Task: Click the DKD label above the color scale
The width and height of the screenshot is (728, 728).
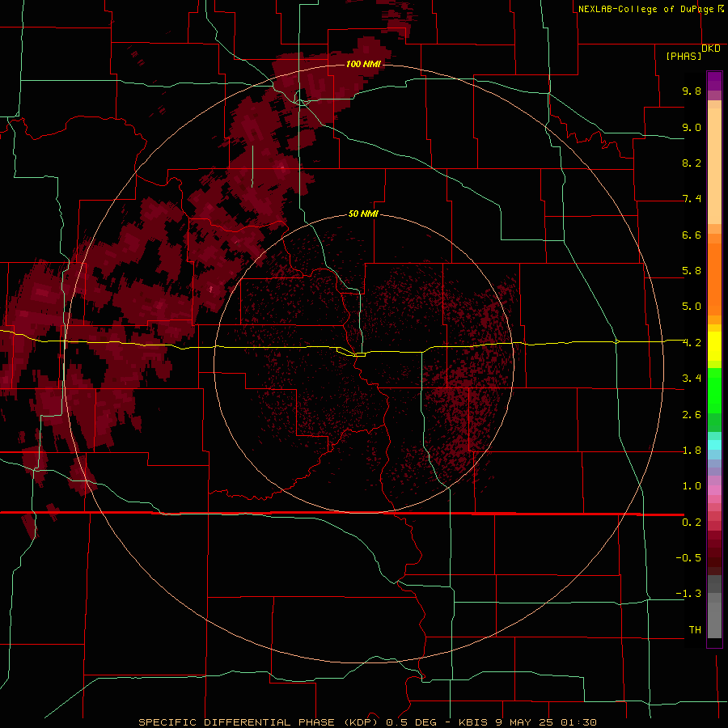Action: coord(711,49)
